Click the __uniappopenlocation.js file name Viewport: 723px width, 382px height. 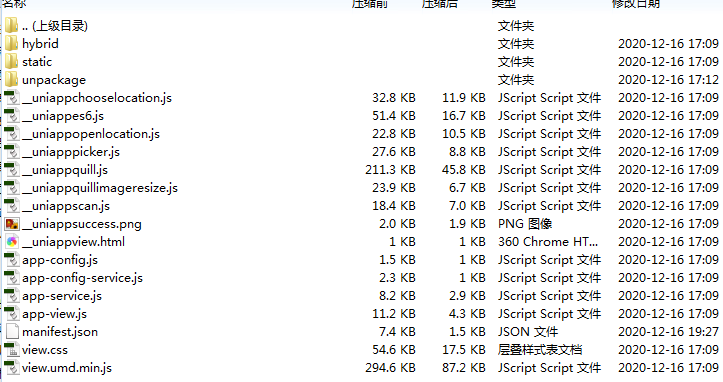click(91, 134)
